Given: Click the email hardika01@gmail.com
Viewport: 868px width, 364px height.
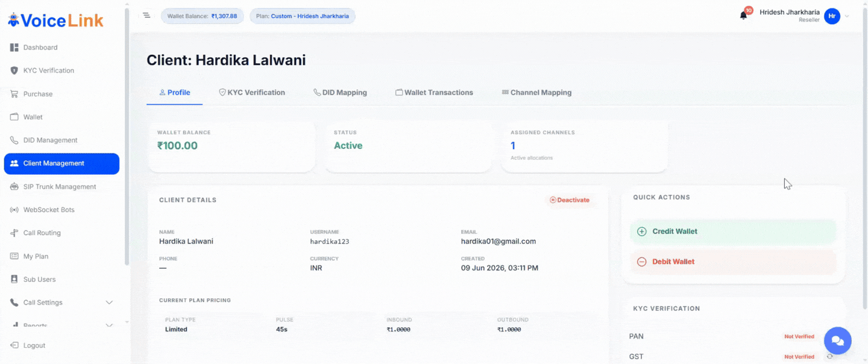Looking at the screenshot, I should click(498, 242).
